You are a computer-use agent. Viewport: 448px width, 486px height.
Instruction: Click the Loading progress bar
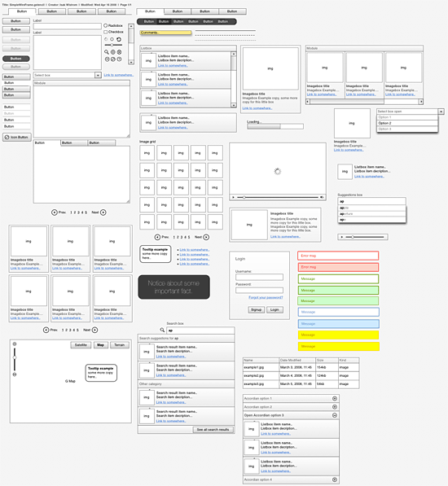point(275,126)
